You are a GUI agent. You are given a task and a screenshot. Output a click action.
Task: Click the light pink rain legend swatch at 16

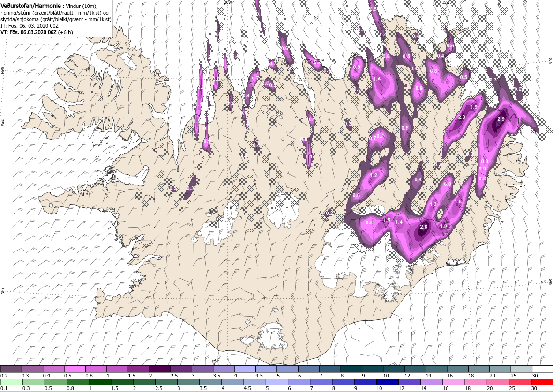[x=454, y=383]
